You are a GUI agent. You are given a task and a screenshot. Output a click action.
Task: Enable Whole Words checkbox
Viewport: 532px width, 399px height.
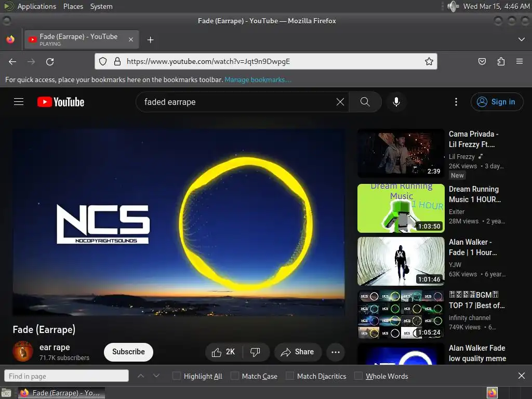point(358,376)
